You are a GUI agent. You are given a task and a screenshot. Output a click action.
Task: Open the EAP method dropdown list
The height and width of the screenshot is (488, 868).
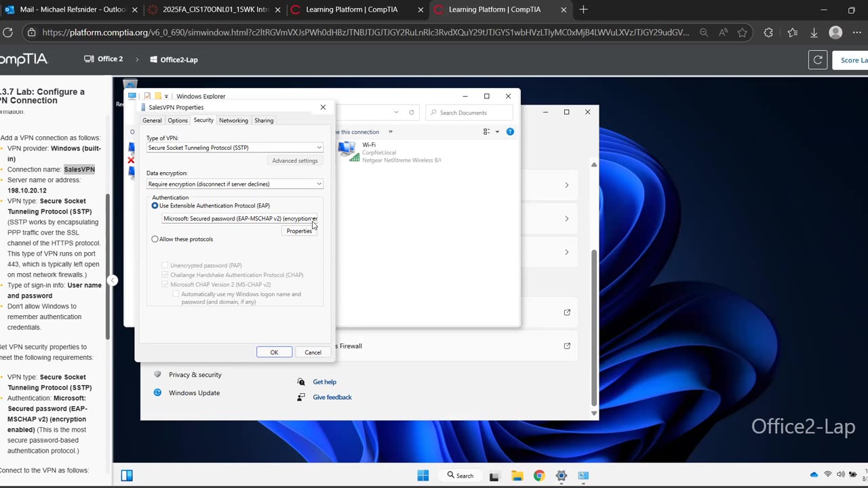(x=239, y=219)
